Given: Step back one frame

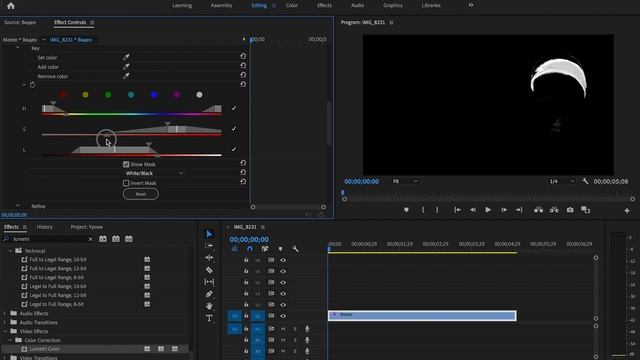Looking at the screenshot, I should 473,210.
